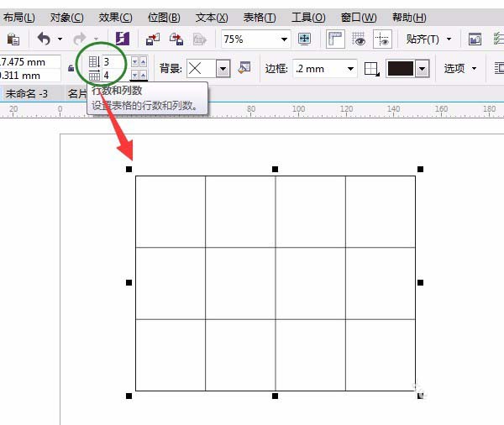Click the Undo arrow icon

pyautogui.click(x=44, y=39)
